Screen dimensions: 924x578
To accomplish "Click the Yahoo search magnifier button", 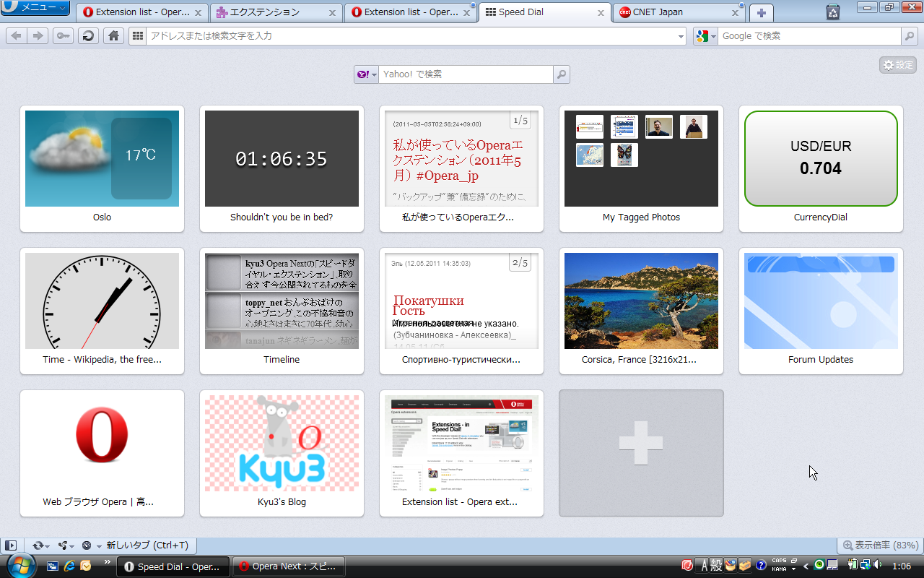I will pos(562,74).
